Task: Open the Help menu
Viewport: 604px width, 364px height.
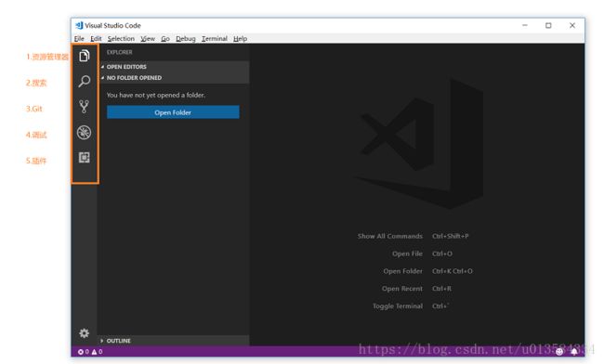Action: [240, 38]
